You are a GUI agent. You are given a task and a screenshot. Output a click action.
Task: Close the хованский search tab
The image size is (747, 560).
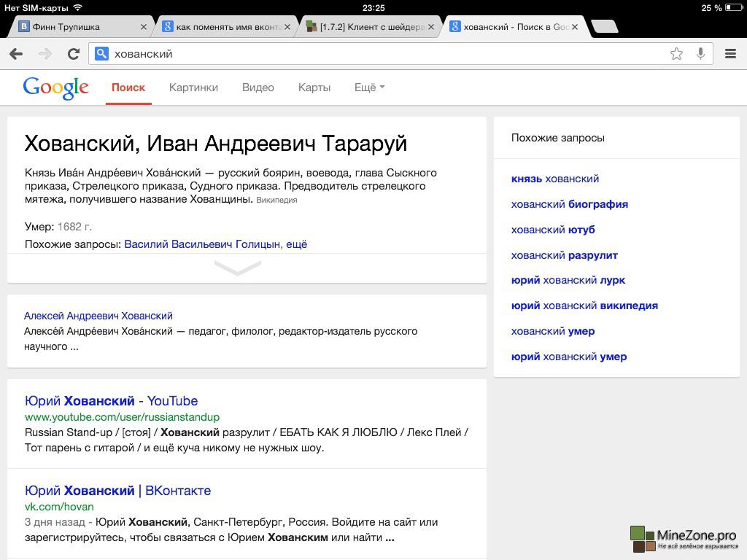pyautogui.click(x=575, y=27)
